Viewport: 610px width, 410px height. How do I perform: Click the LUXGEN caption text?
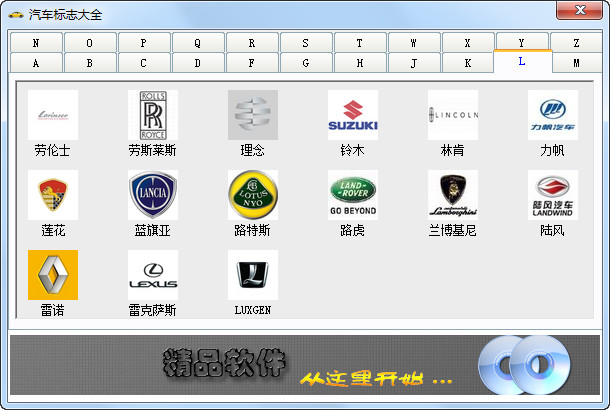pyautogui.click(x=253, y=310)
